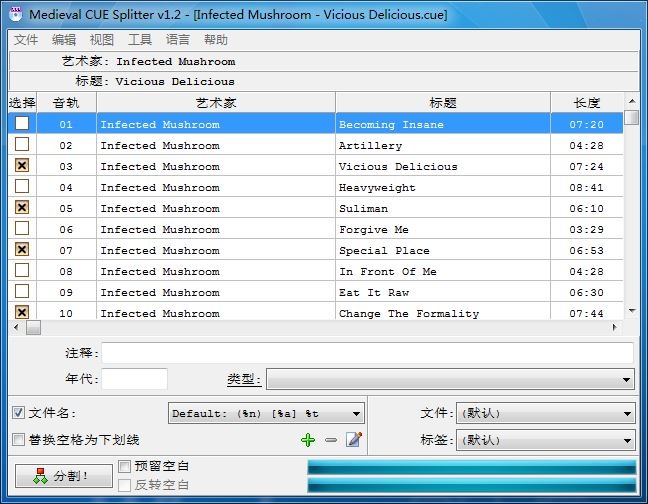Open the Default filename mask dropdown

coord(266,414)
